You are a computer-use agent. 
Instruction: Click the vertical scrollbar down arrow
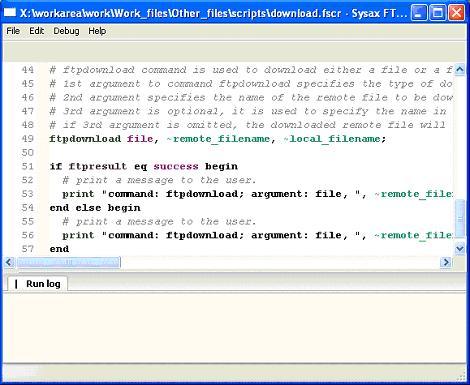click(x=460, y=249)
